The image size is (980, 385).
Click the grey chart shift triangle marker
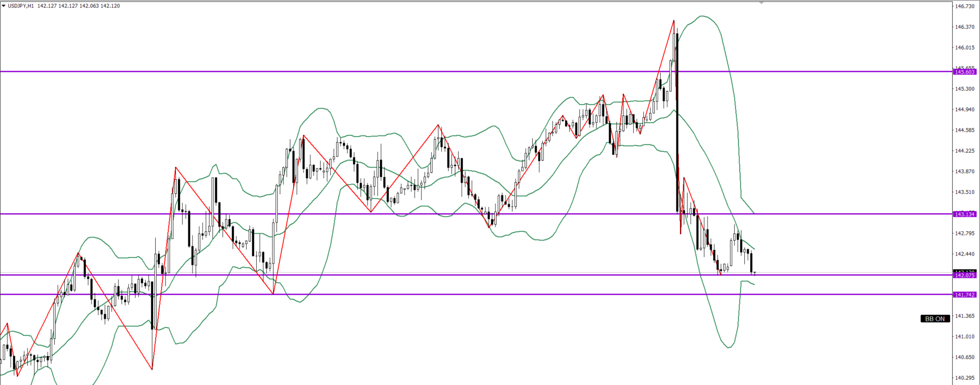(761, 3)
